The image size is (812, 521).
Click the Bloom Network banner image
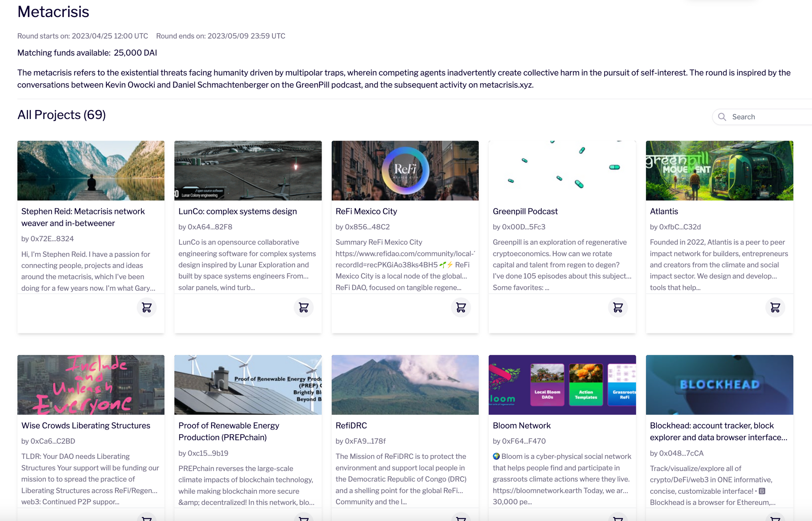(x=562, y=385)
